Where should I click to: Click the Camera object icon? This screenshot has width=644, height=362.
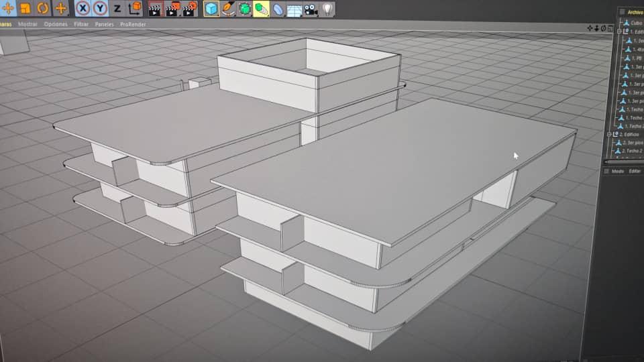(311, 9)
